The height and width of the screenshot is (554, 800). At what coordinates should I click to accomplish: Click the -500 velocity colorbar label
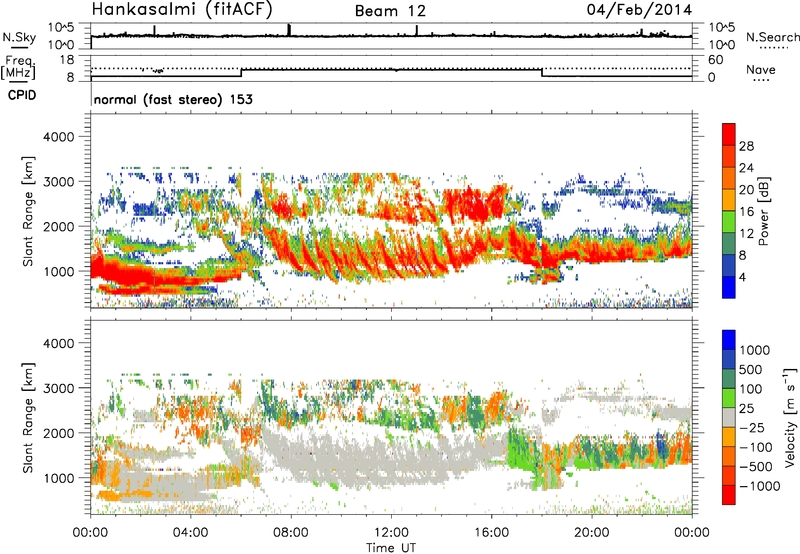click(756, 466)
